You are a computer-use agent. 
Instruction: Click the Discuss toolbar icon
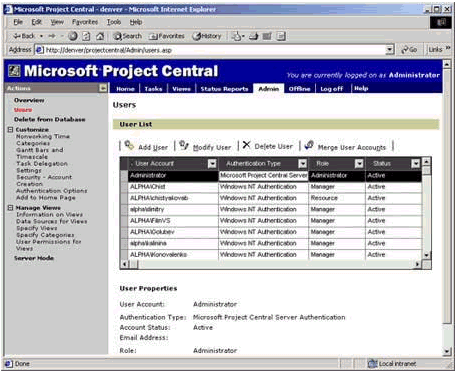tap(281, 36)
